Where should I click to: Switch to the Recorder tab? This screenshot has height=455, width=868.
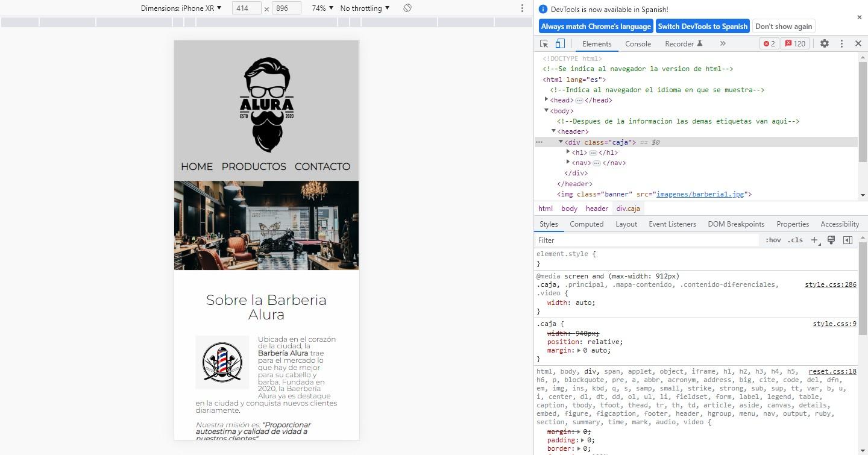pos(684,44)
